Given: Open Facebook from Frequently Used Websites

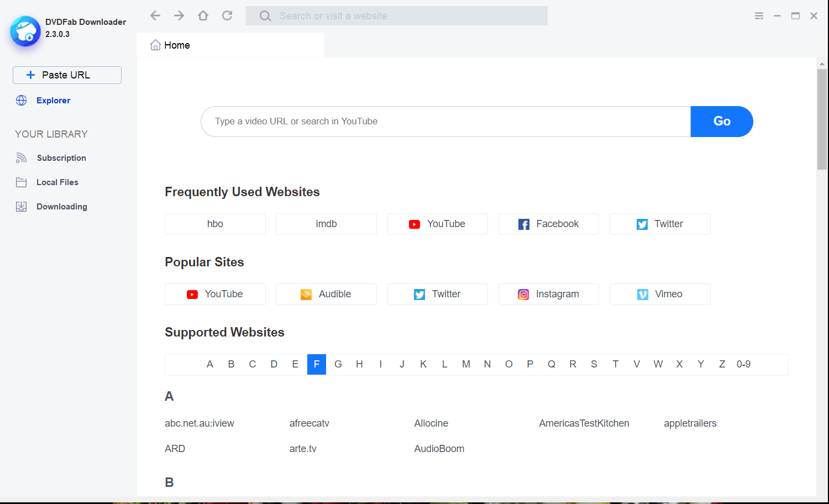Looking at the screenshot, I should (x=549, y=224).
